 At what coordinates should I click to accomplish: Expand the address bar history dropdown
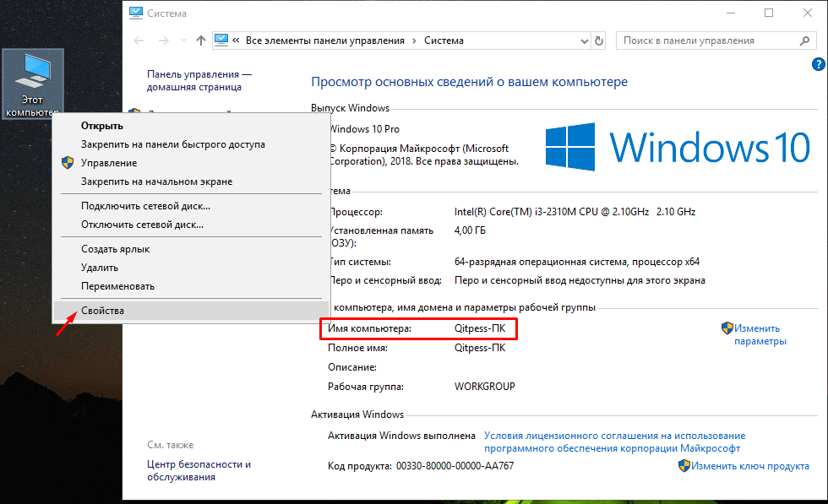(x=584, y=41)
